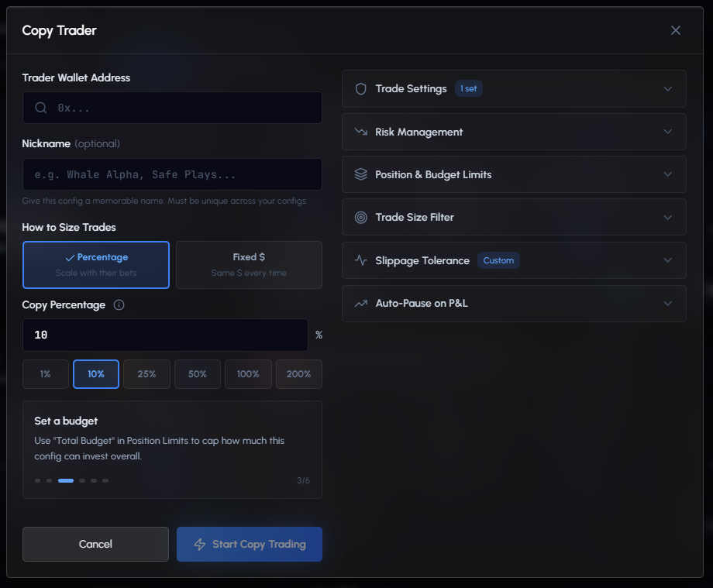Click the target icon next to Trade Size Filter
The height and width of the screenshot is (588, 713).
pyautogui.click(x=360, y=217)
